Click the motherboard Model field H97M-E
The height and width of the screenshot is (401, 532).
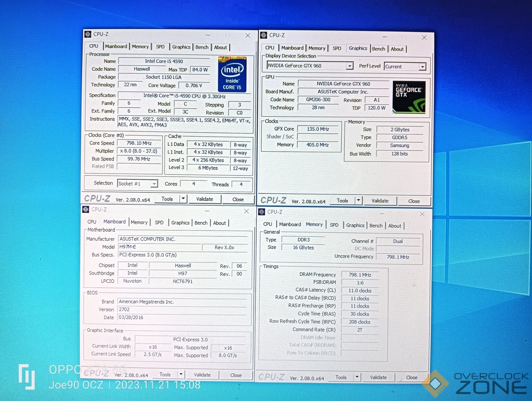[x=160, y=247]
